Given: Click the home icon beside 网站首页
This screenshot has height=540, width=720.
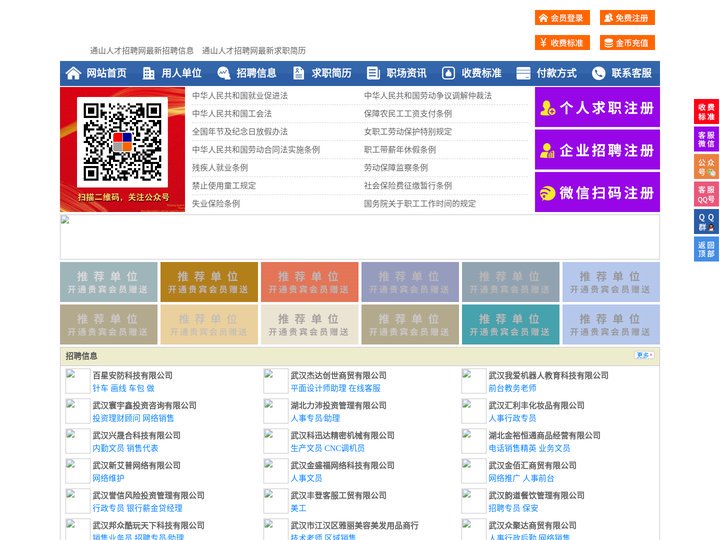Looking at the screenshot, I should [73, 73].
